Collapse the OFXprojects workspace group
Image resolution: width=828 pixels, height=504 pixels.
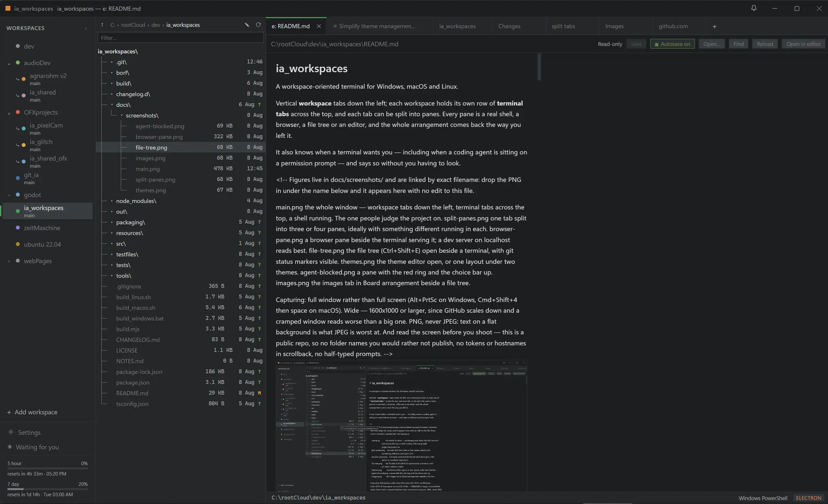[x=9, y=113]
